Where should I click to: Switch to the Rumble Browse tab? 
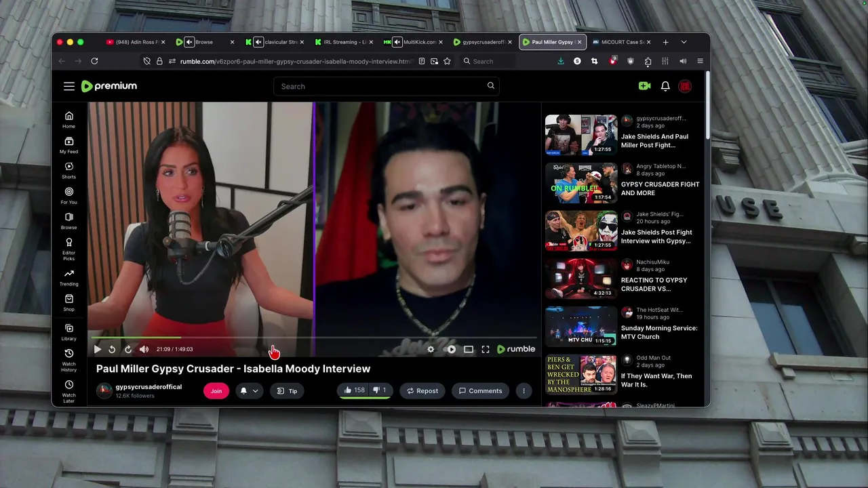point(204,42)
